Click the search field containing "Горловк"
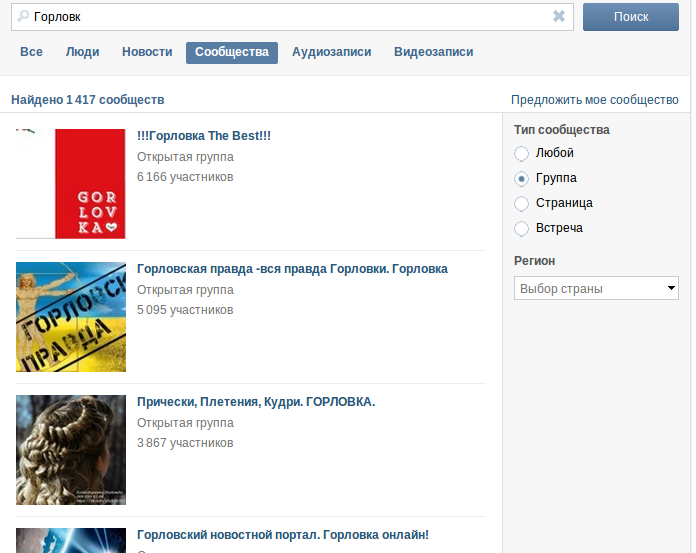Screen dimensions: 696x553 (292, 17)
